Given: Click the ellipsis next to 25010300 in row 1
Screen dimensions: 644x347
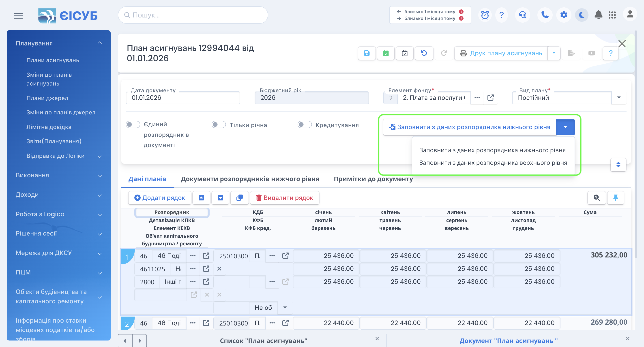Looking at the screenshot, I should 272,256.
